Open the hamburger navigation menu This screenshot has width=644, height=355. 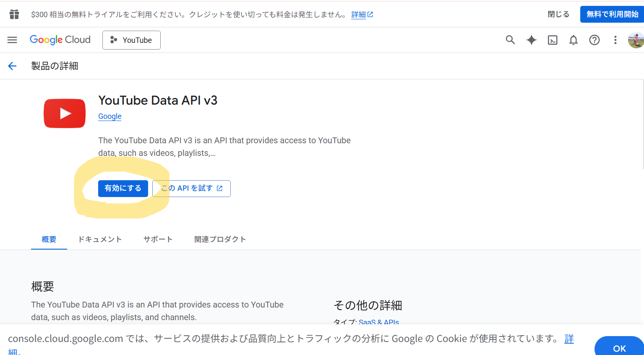pyautogui.click(x=12, y=40)
